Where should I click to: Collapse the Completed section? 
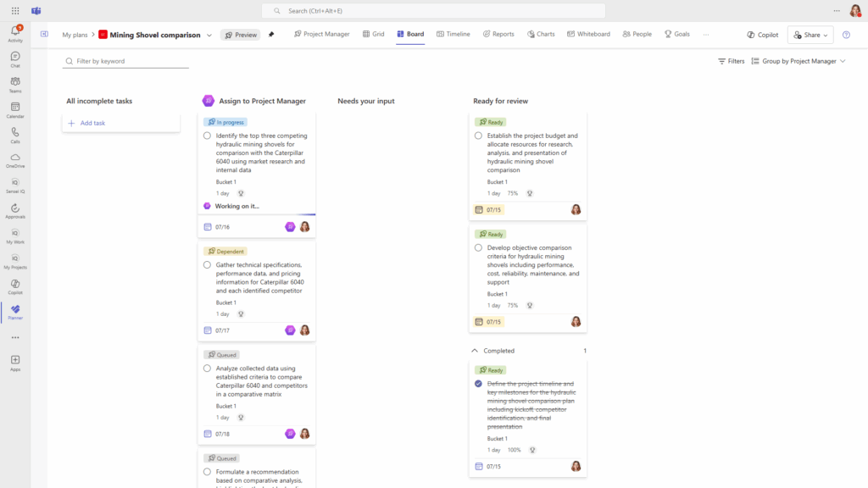coord(475,351)
